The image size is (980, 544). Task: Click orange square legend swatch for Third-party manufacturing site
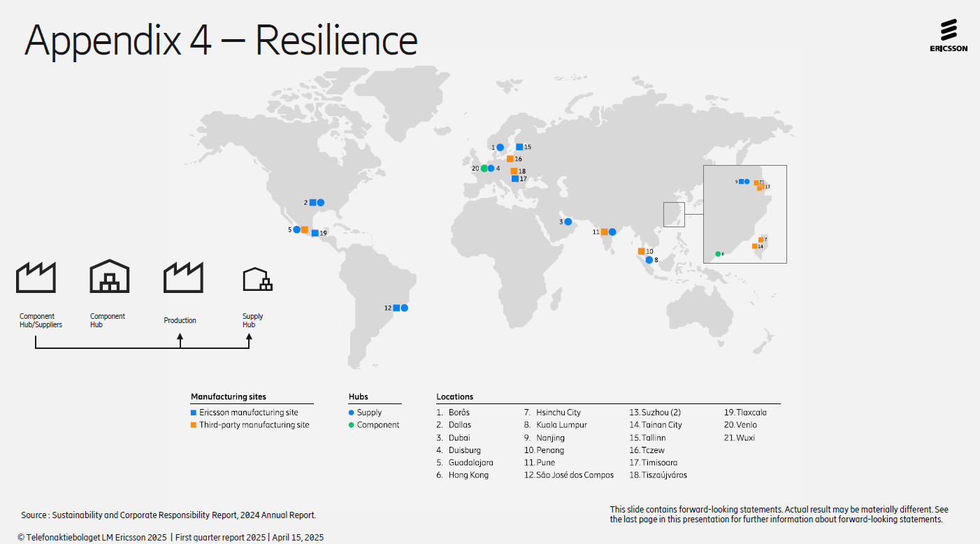pyautogui.click(x=194, y=424)
